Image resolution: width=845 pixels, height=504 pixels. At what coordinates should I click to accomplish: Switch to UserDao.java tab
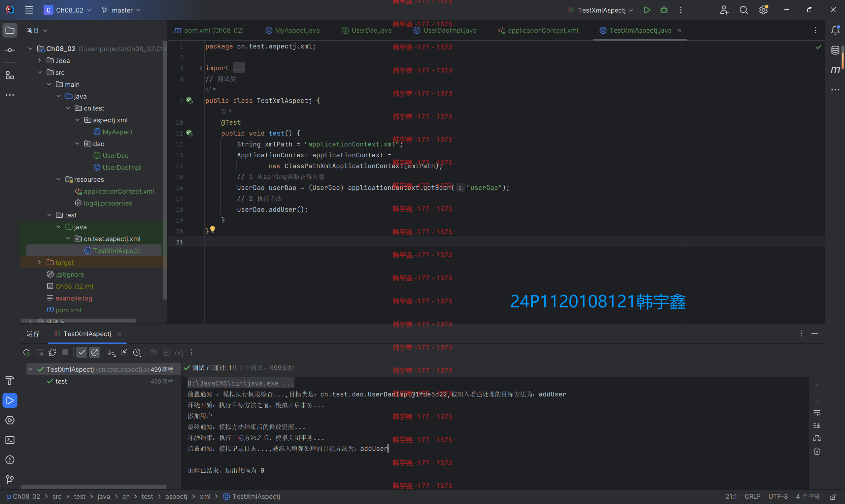click(367, 30)
